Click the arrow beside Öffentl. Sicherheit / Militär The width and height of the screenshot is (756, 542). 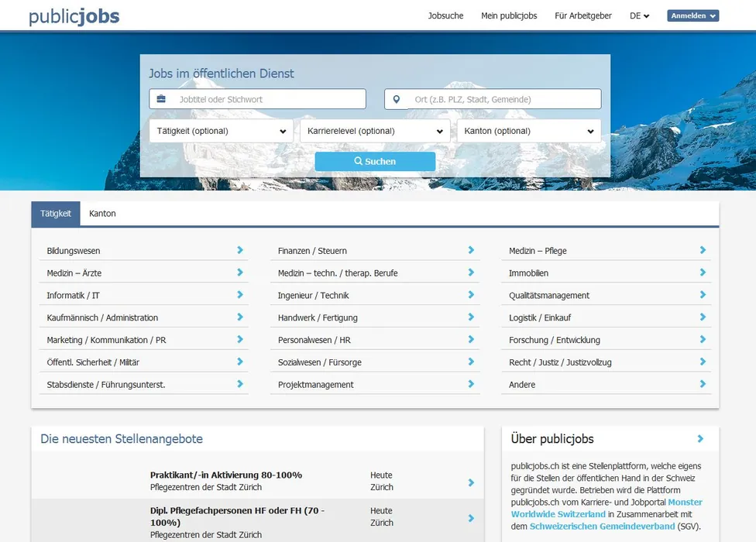click(x=240, y=362)
